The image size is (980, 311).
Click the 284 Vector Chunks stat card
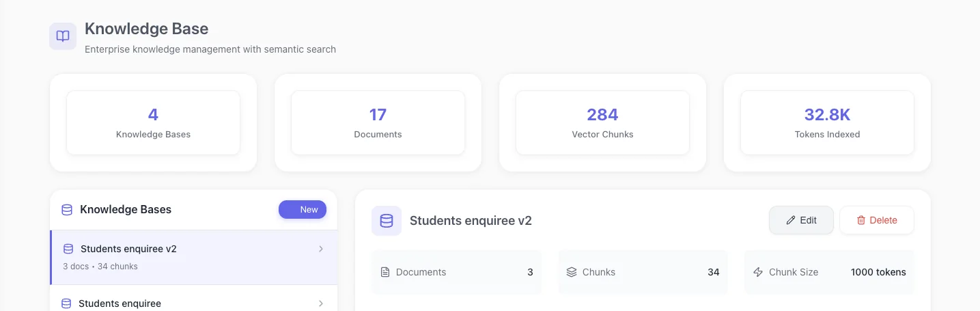pyautogui.click(x=602, y=123)
